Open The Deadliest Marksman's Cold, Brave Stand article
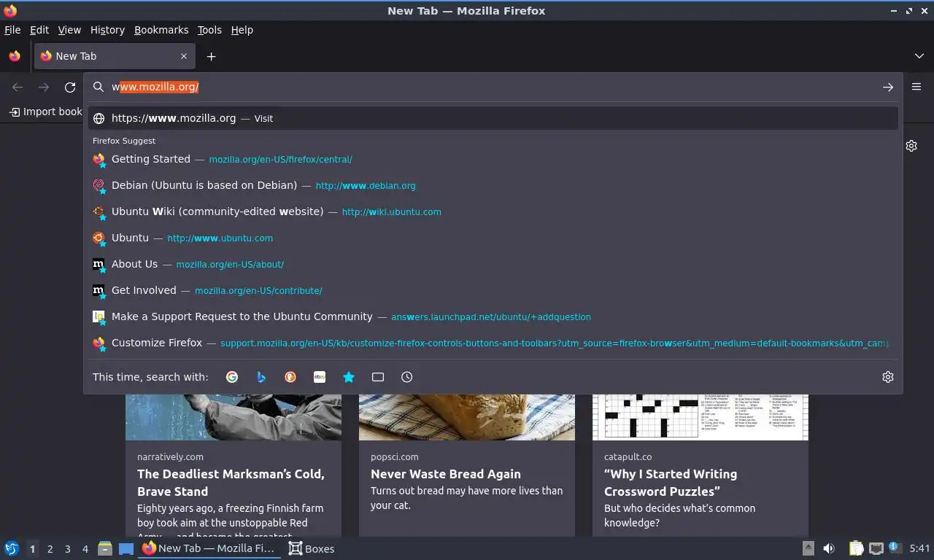This screenshot has height=560, width=934. click(231, 483)
